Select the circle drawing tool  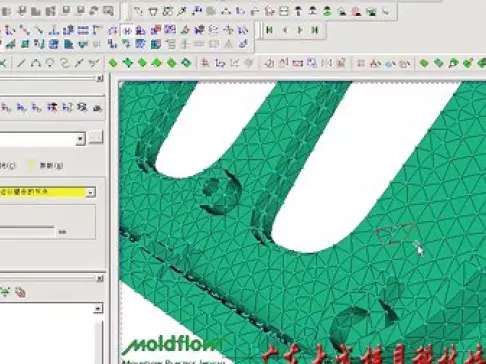pos(50,63)
